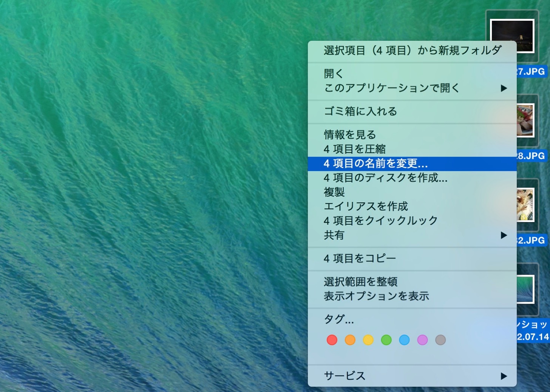The width and height of the screenshot is (550, 392).
Task: Select 4 項目をコピー menu item
Action: [x=412, y=258]
